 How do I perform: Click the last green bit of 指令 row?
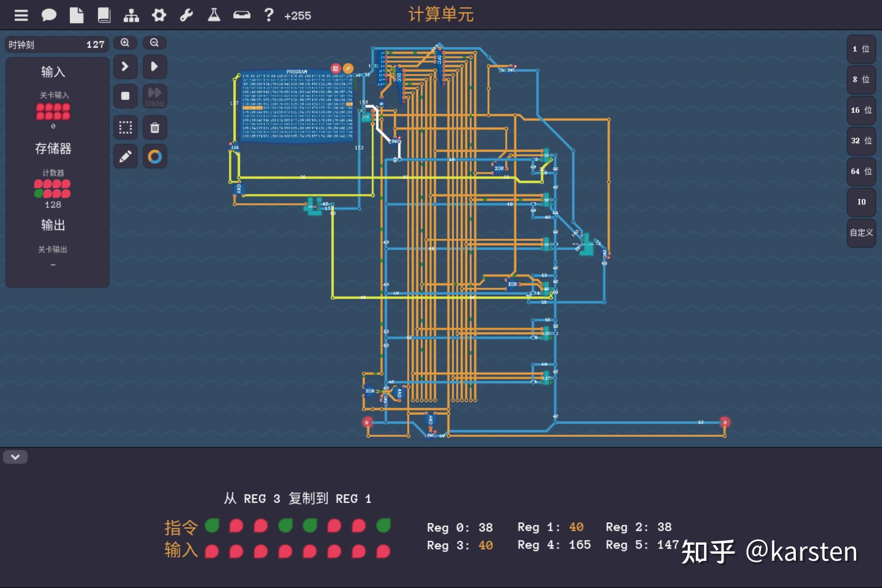point(383,526)
